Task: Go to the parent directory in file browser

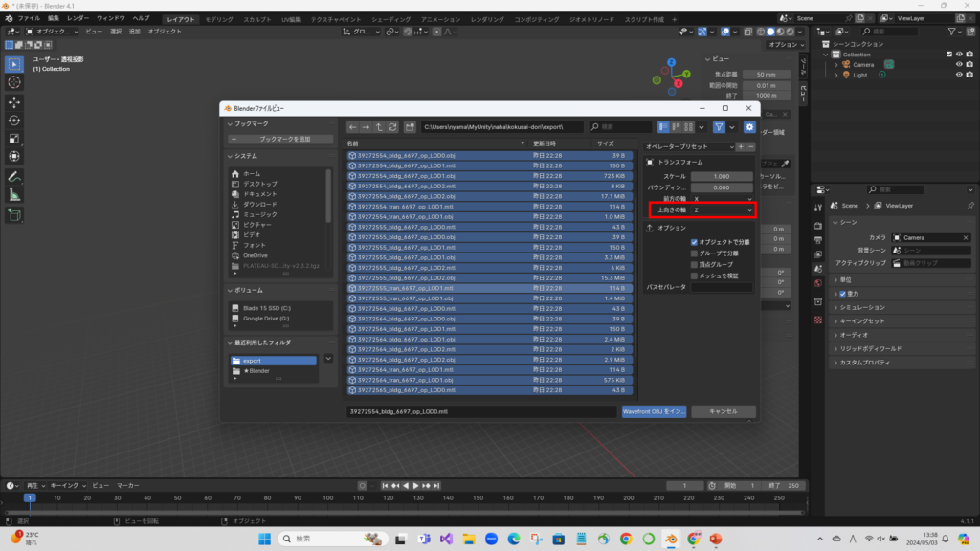Action: [x=379, y=126]
